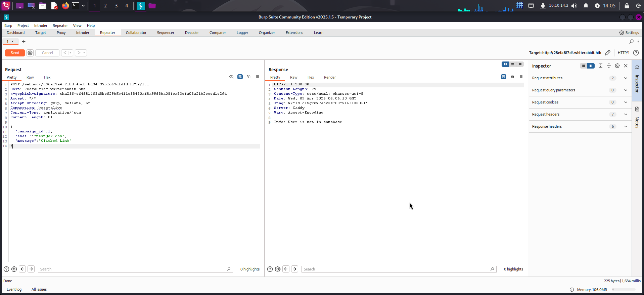Viewport: 644px width, 295px height.
Task: Go to next match in Response search
Action: click(x=295, y=269)
